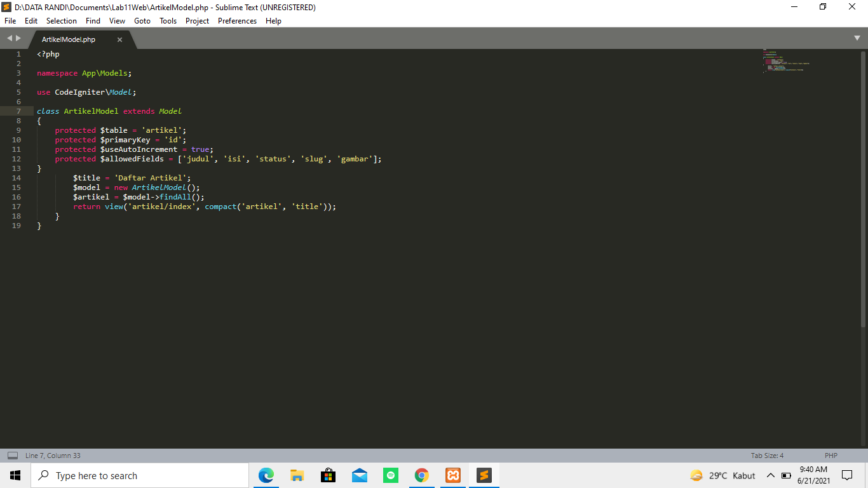Click the Windows search box
This screenshot has width=868, height=488.
(140, 475)
